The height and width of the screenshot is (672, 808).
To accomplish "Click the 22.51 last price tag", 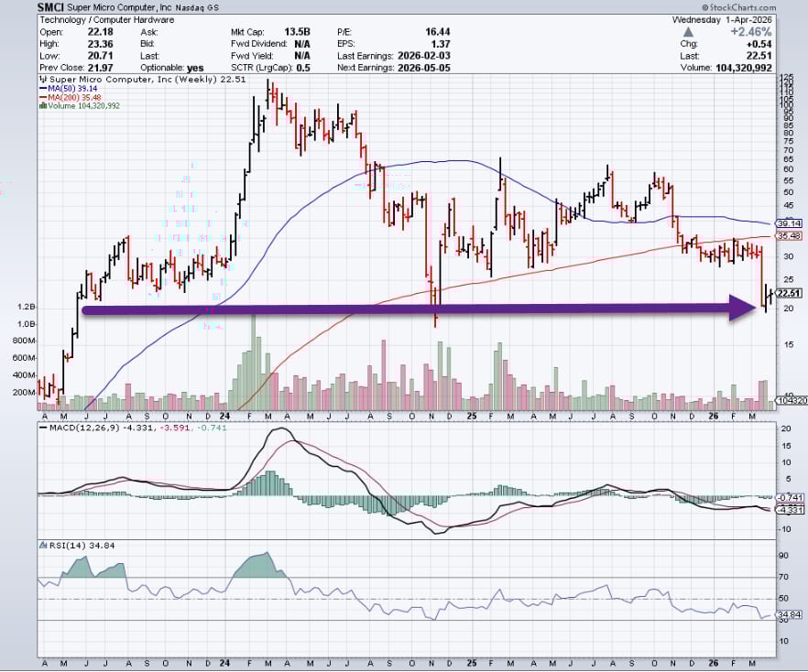I will click(x=789, y=294).
